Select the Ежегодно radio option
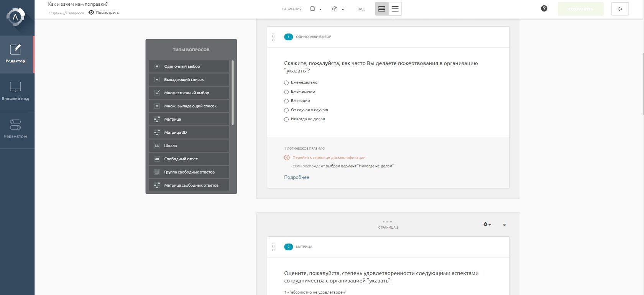 [286, 101]
